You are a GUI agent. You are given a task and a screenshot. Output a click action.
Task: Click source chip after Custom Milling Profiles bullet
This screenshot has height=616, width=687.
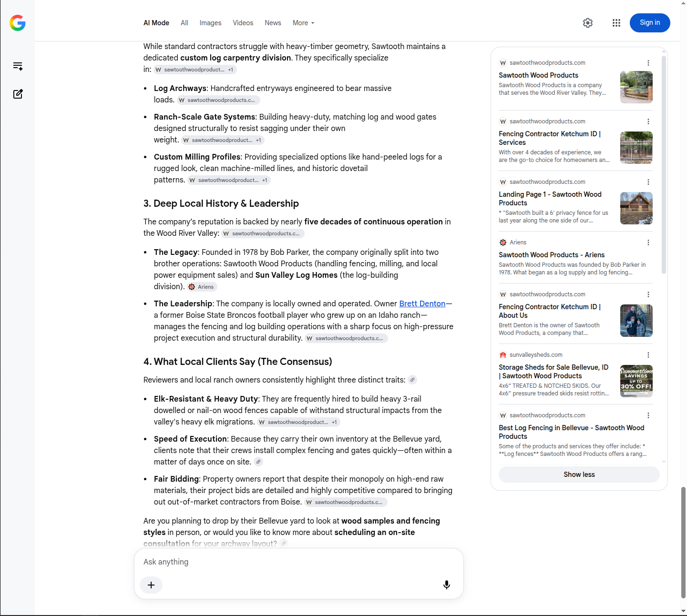pyautogui.click(x=229, y=180)
